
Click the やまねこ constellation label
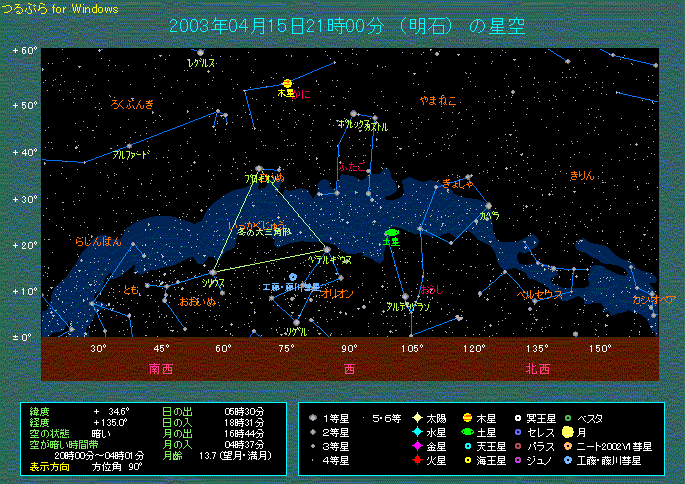[x=438, y=100]
